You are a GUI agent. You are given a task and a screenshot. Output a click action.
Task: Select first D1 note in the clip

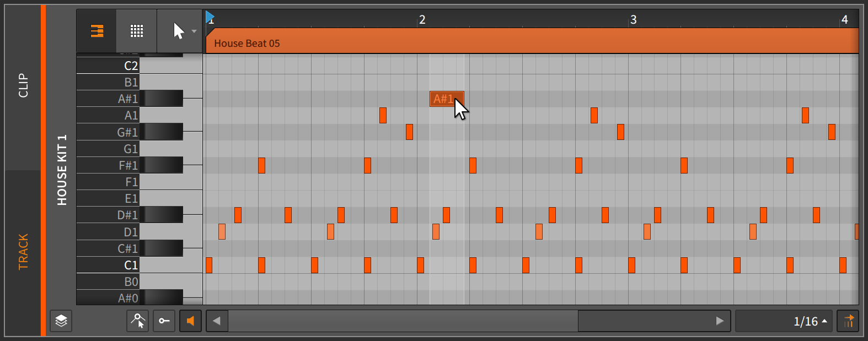[x=222, y=231]
